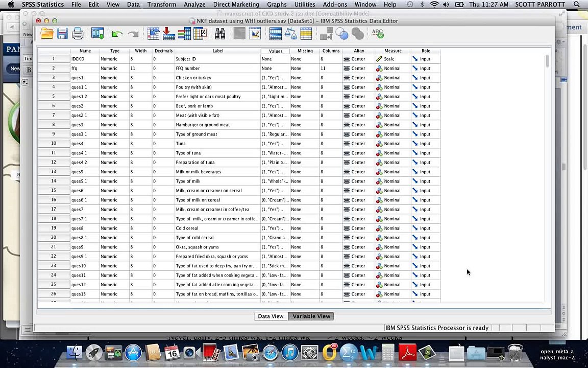Click Spotlight magnifier in menu bar
The width and height of the screenshot is (588, 368).
tap(576, 5)
